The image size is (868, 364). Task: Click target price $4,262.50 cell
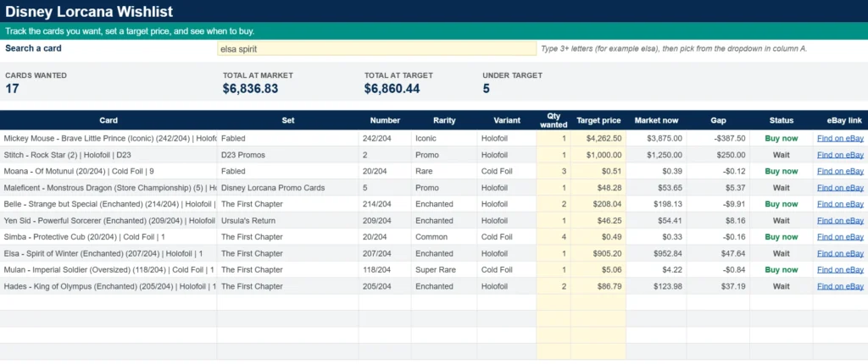pyautogui.click(x=598, y=138)
